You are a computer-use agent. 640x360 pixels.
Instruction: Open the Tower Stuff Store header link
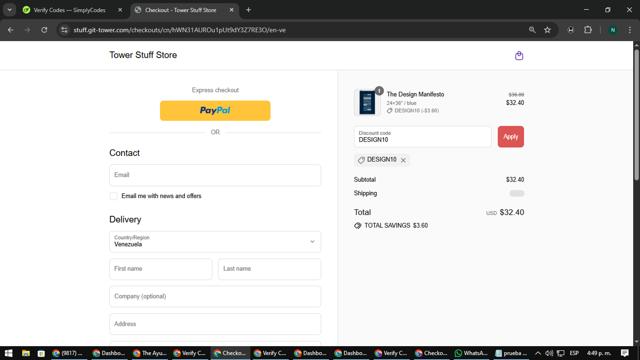(143, 55)
